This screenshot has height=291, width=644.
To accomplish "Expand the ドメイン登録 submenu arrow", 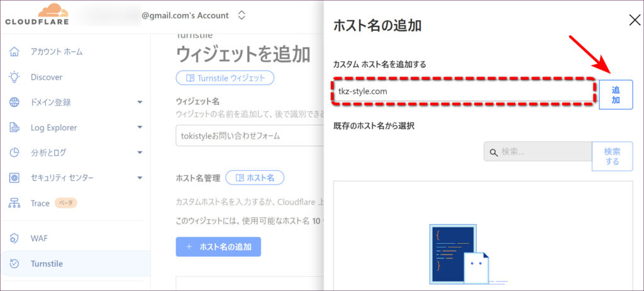I will coord(140,102).
